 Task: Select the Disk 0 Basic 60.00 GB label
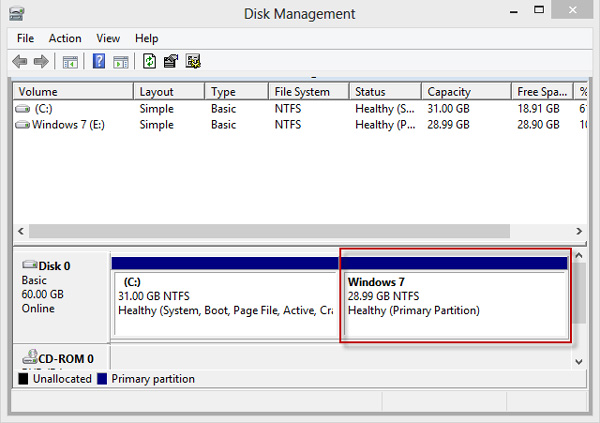(x=61, y=297)
